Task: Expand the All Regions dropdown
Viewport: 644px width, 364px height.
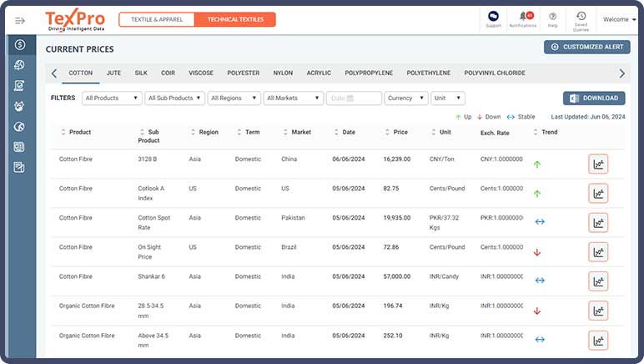Action: pyautogui.click(x=234, y=99)
